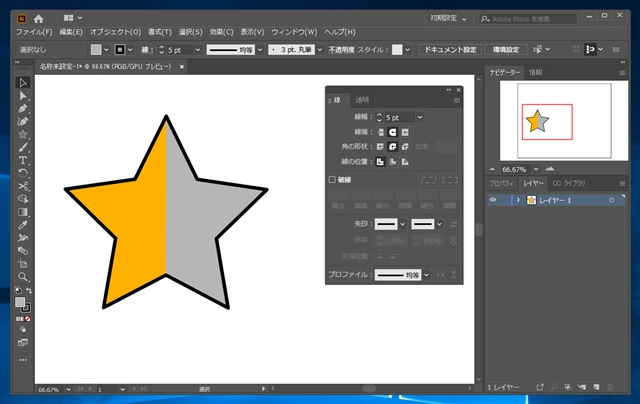Open the arrange documents dropdown

coord(73,18)
